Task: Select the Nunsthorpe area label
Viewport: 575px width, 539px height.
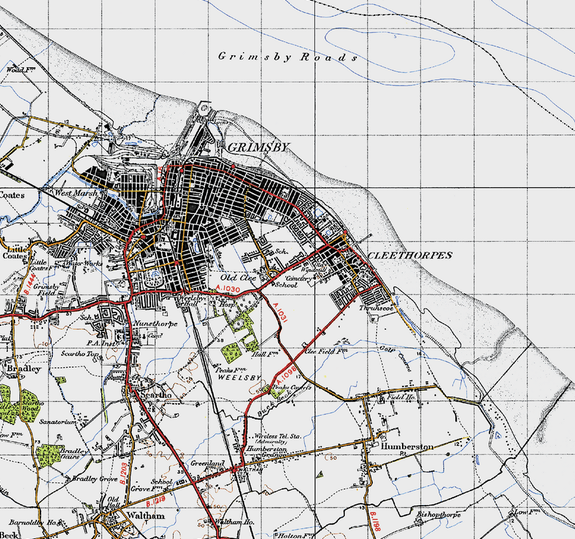Action: 155,324
